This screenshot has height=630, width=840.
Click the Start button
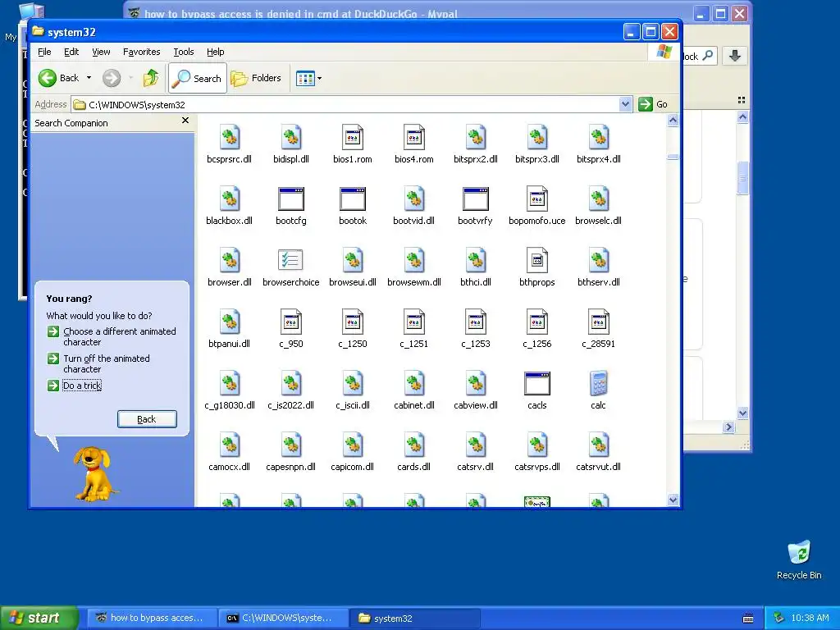click(x=39, y=618)
